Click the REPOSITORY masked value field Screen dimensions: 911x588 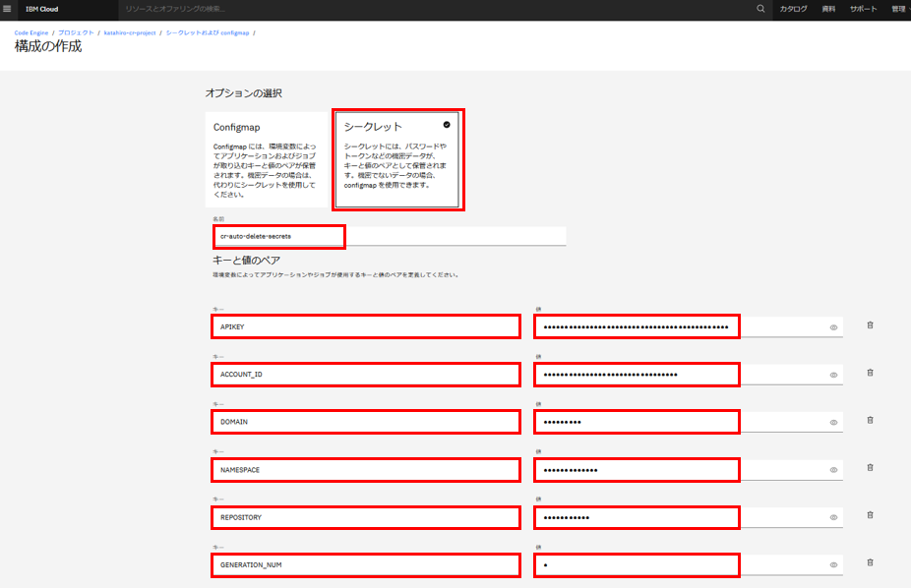tap(689, 517)
